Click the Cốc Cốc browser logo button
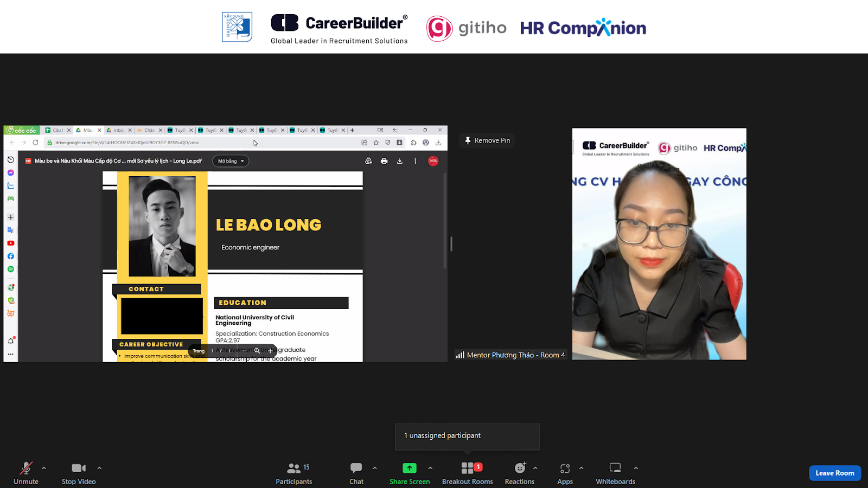This screenshot has width=868, height=488. (22, 130)
